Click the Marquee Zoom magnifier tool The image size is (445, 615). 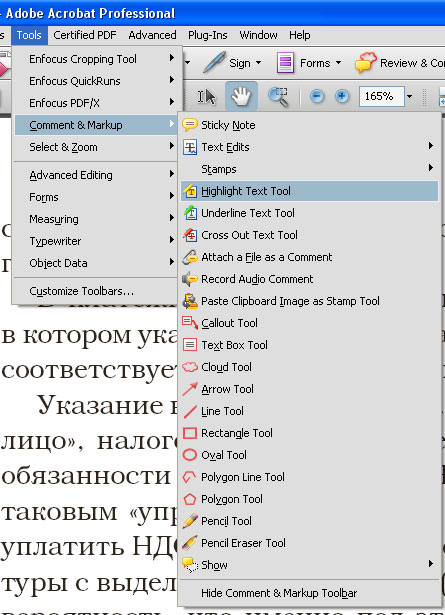coord(278,96)
